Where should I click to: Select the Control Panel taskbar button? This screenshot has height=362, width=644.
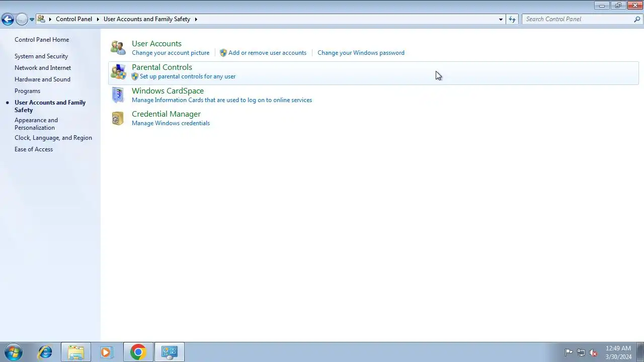point(169,352)
